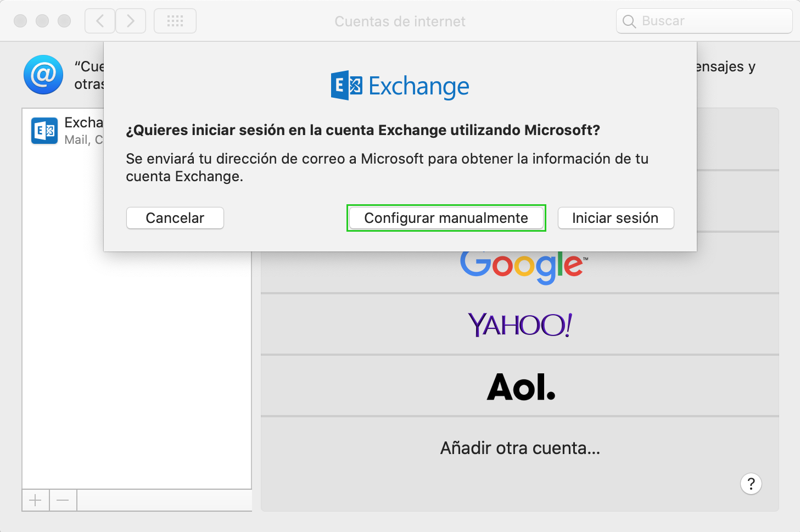
Task: Click the Exchange logo in dialog
Action: pyautogui.click(x=400, y=86)
